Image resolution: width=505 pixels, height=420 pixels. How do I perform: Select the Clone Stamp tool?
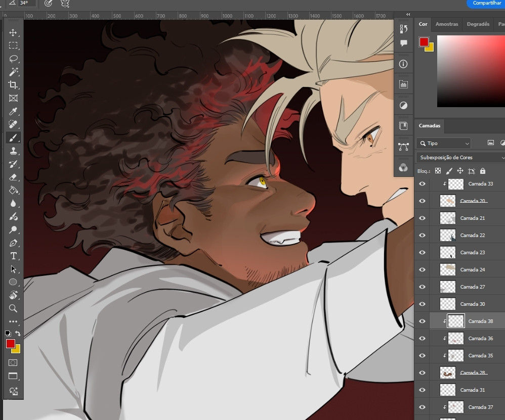coord(13,151)
